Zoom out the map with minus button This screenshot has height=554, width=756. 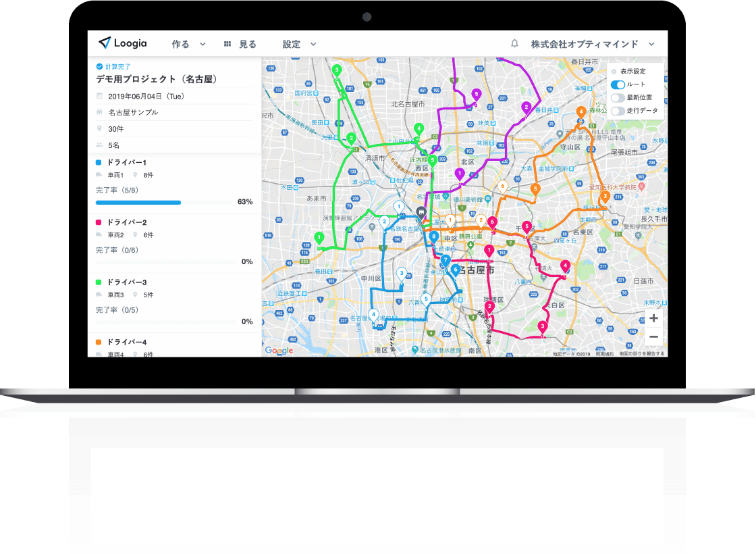(653, 336)
